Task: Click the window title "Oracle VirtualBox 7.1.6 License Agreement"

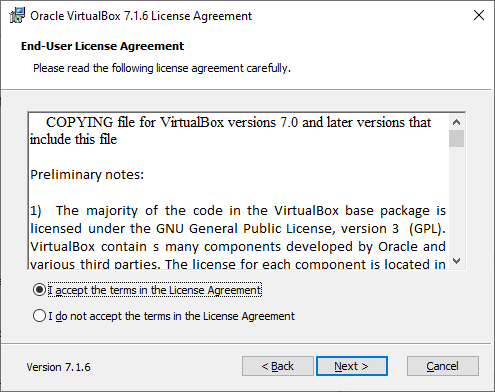Action: 141,16
